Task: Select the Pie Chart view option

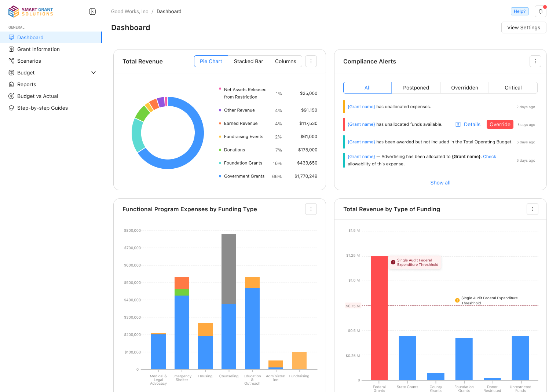Action: [211, 61]
